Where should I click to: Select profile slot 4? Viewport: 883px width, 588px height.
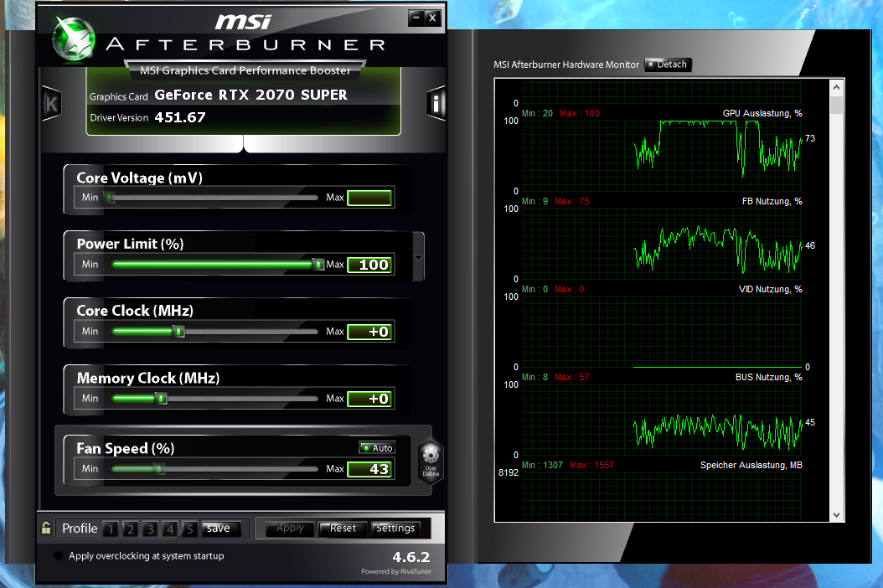169,529
